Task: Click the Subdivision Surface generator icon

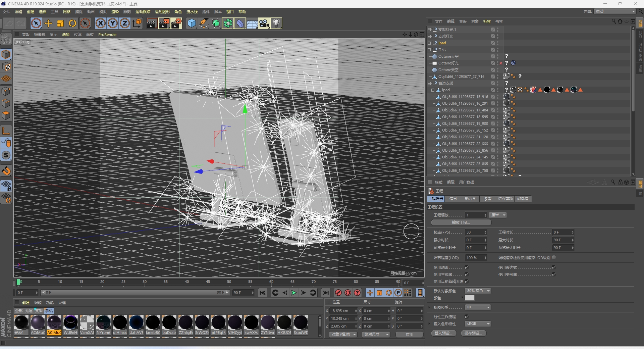Action: click(x=216, y=23)
